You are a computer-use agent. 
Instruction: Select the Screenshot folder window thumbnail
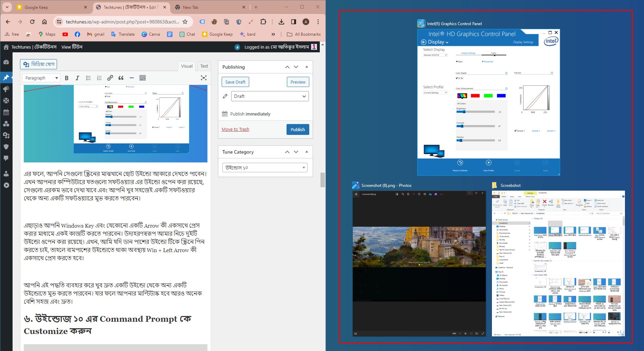click(x=558, y=263)
